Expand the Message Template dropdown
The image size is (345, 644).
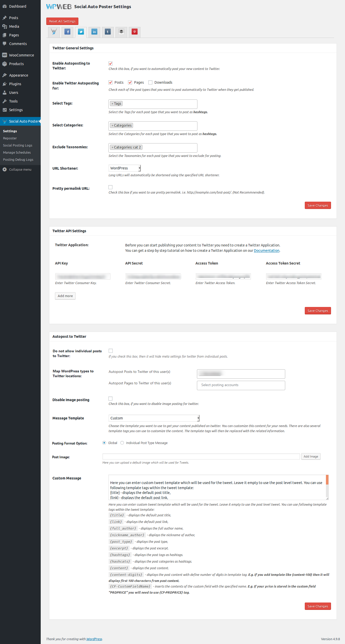(x=154, y=418)
